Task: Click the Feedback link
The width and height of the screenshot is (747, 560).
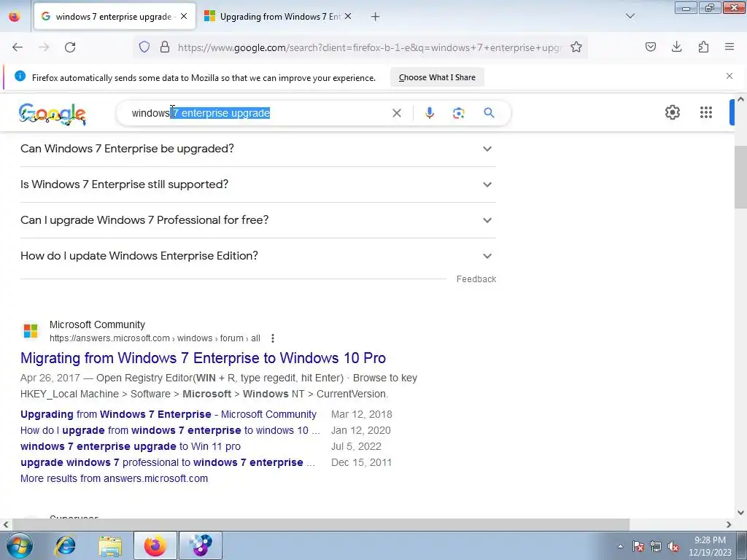Action: pos(476,279)
